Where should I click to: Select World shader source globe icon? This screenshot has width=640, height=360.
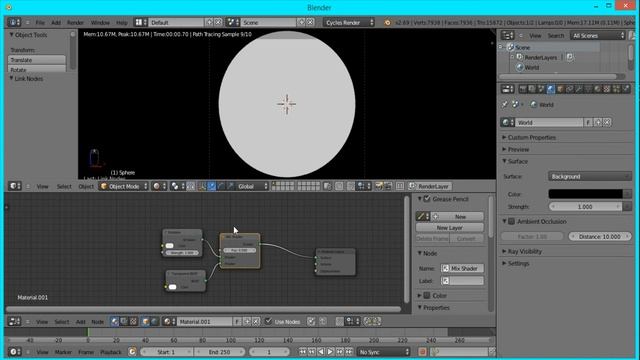click(x=155, y=322)
